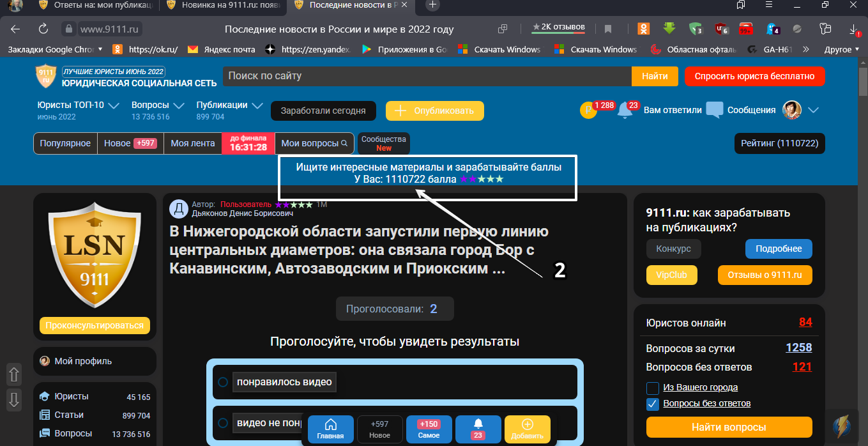868x446 pixels.
Task: Uncheck the "Вопросы без ответов" checkbox
Action: (653, 404)
